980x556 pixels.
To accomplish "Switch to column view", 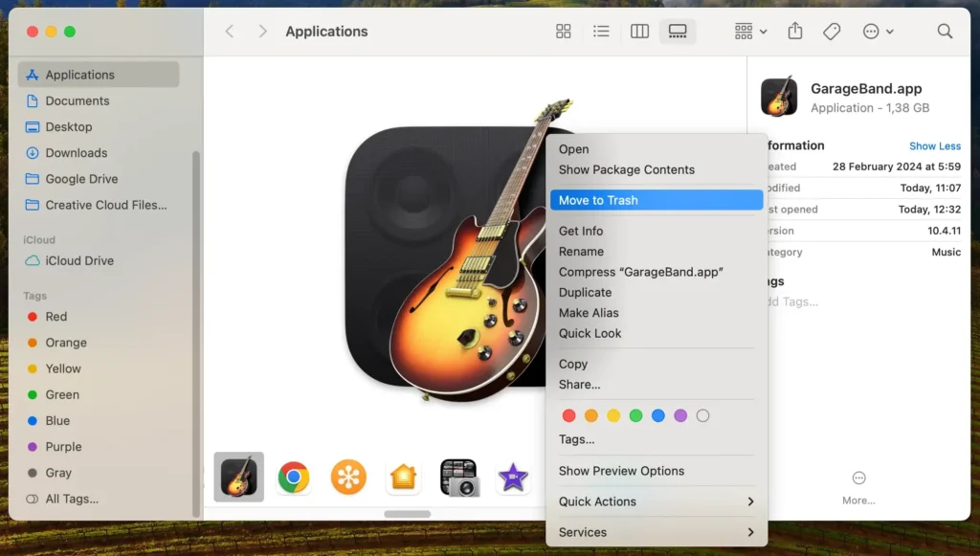I will coord(639,32).
